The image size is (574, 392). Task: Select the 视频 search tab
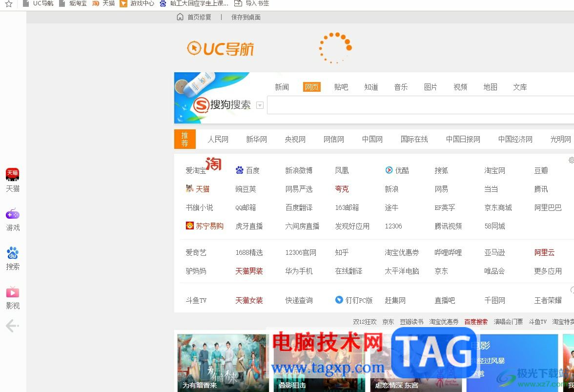[460, 87]
